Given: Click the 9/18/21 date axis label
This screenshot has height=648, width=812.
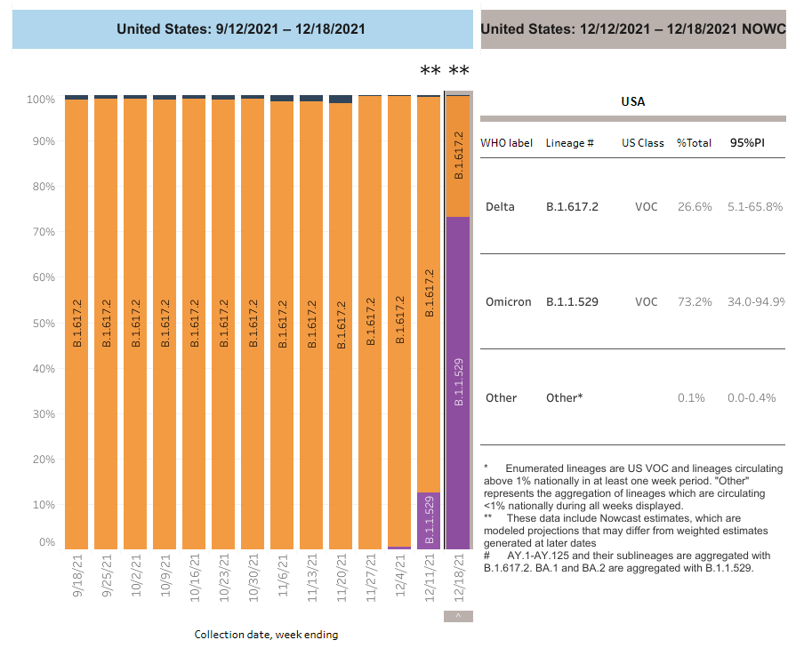Looking at the screenshot, I should coord(76,575).
